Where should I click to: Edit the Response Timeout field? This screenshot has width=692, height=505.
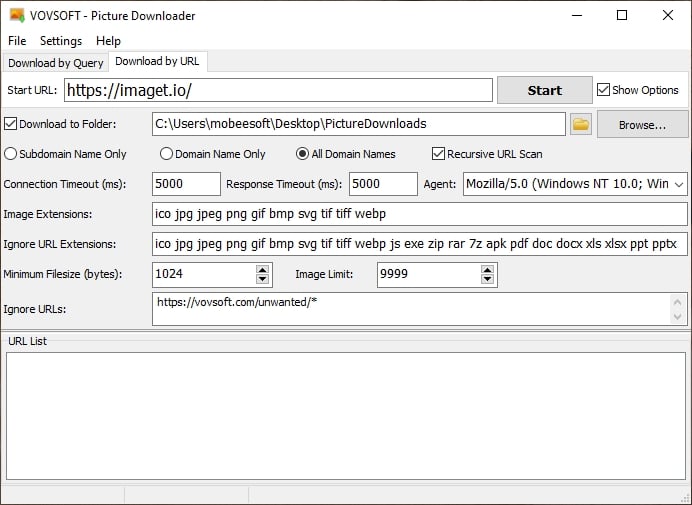point(383,184)
